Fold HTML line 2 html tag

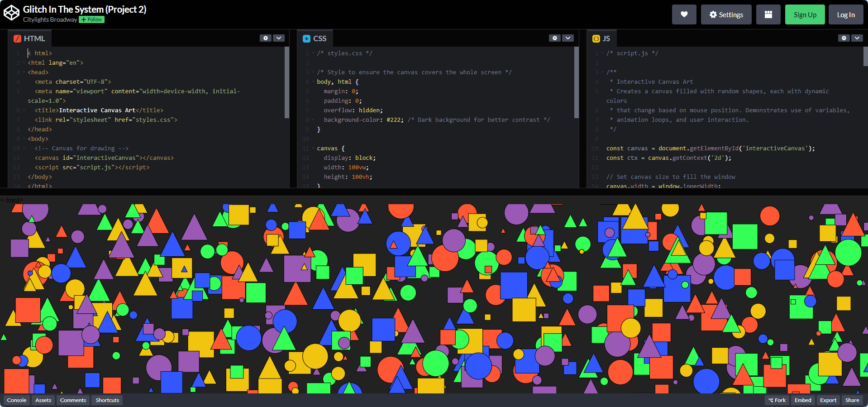tap(24, 62)
